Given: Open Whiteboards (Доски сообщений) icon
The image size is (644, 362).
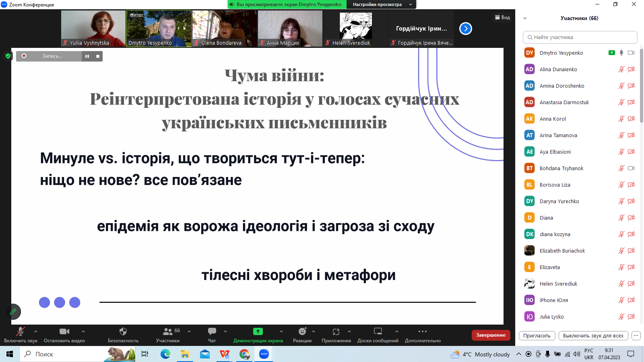Looking at the screenshot, I should (378, 331).
